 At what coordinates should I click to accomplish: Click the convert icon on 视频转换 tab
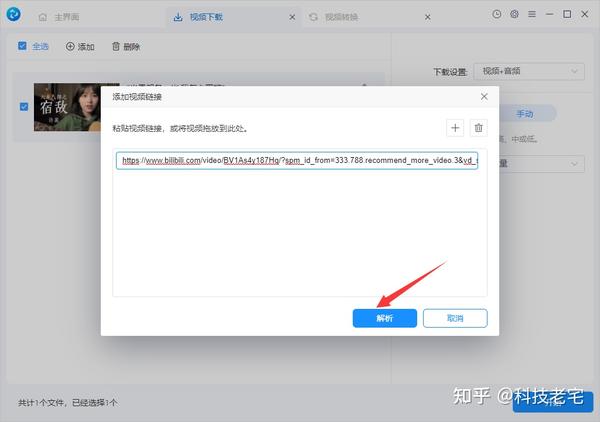[x=313, y=17]
